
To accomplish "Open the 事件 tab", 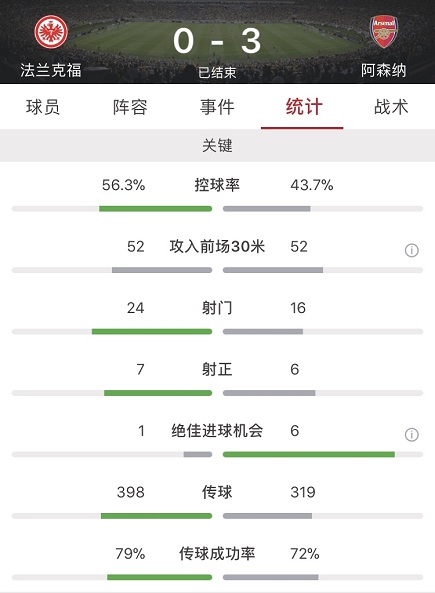I will coord(217,107).
